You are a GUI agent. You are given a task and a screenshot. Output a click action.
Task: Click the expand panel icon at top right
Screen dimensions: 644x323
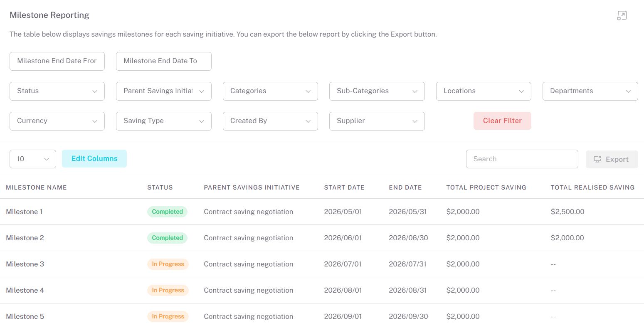[622, 16]
